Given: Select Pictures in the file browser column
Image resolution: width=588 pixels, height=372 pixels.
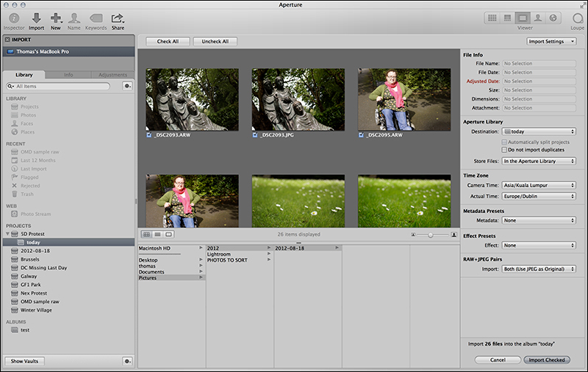Looking at the screenshot, I should (x=171, y=278).
